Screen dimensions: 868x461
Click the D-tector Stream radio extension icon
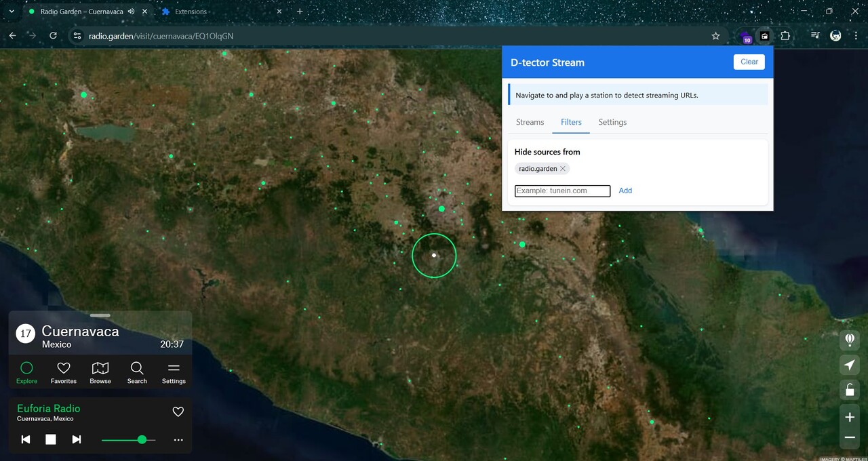click(764, 36)
